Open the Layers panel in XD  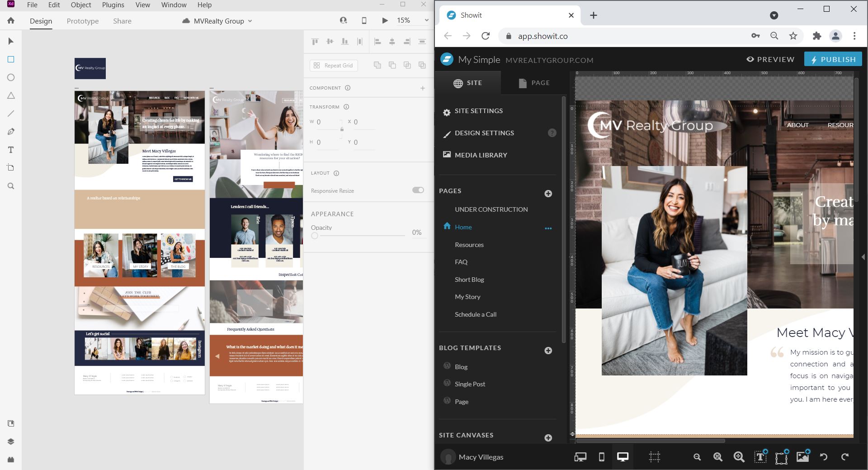10,442
